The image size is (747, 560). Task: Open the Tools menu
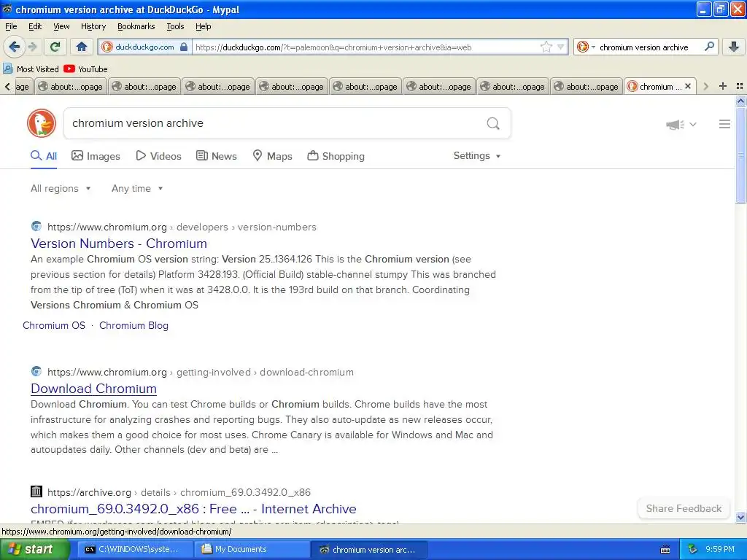(175, 26)
